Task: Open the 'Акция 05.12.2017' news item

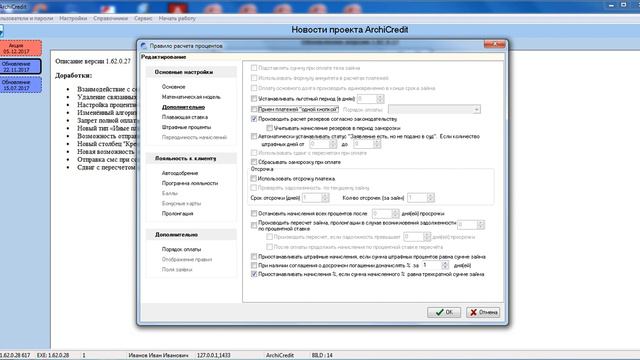Action: click(20, 48)
